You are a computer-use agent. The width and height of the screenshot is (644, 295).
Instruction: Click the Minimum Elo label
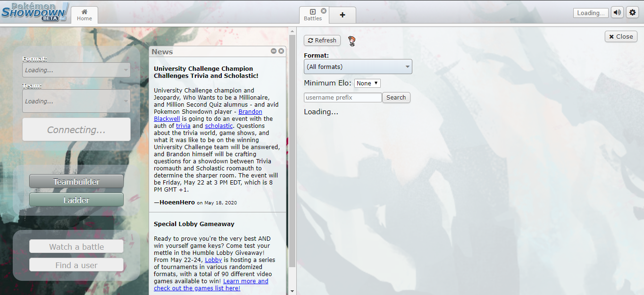[327, 83]
